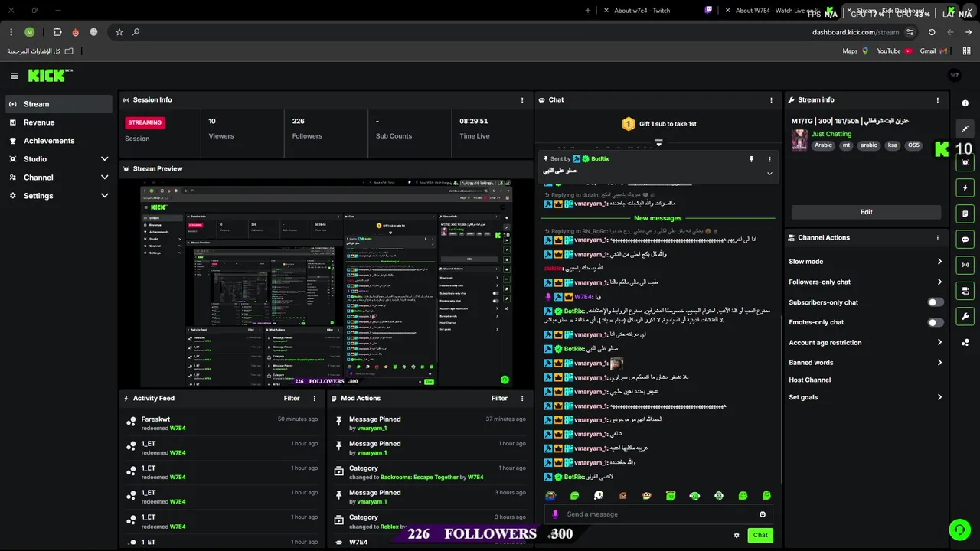
Task: Jump to New messages in chat
Action: pos(658,219)
